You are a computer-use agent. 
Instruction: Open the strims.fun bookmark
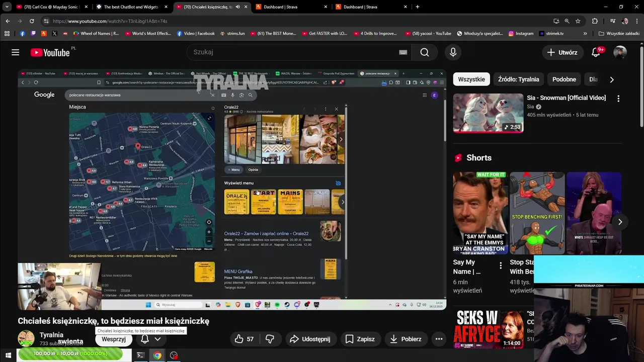(232, 34)
